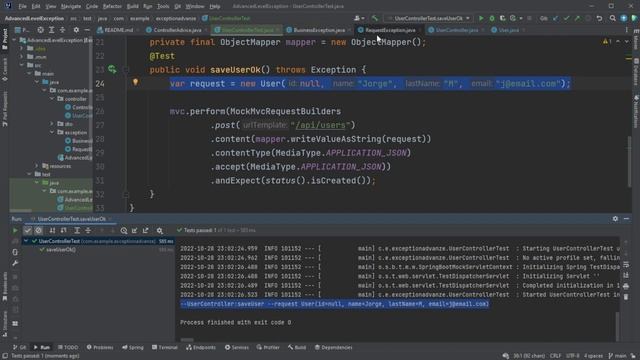Import tests from file icon

135,231
